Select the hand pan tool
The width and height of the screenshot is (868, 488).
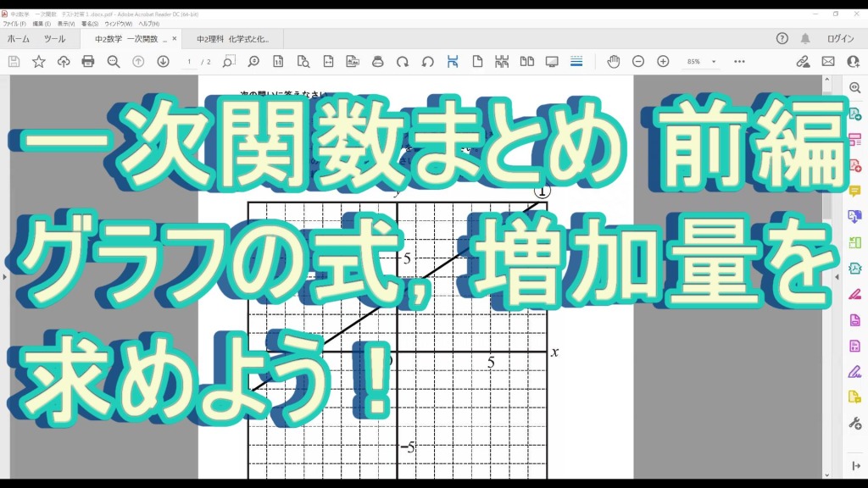[x=613, y=62]
